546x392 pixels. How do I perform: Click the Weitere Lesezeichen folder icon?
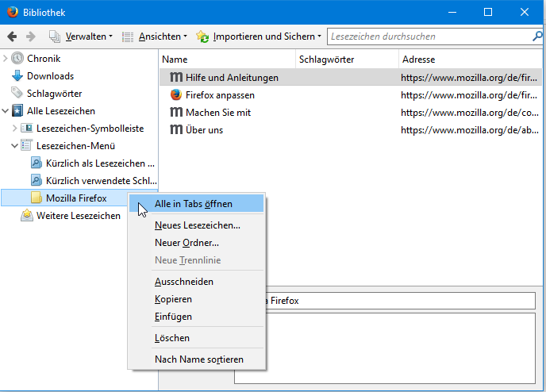click(x=27, y=216)
